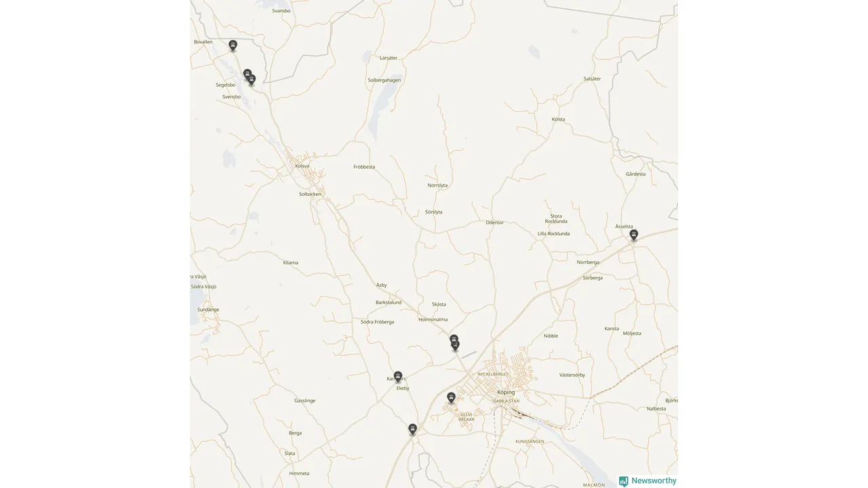The height and width of the screenshot is (488, 868).
Task: Select the Odensvi place label
Action: tap(495, 222)
